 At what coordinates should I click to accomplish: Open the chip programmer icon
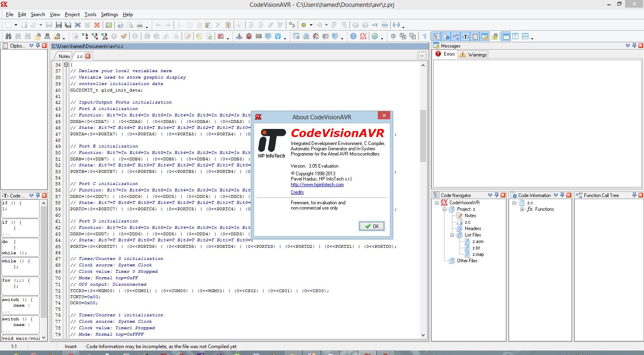[x=259, y=36]
